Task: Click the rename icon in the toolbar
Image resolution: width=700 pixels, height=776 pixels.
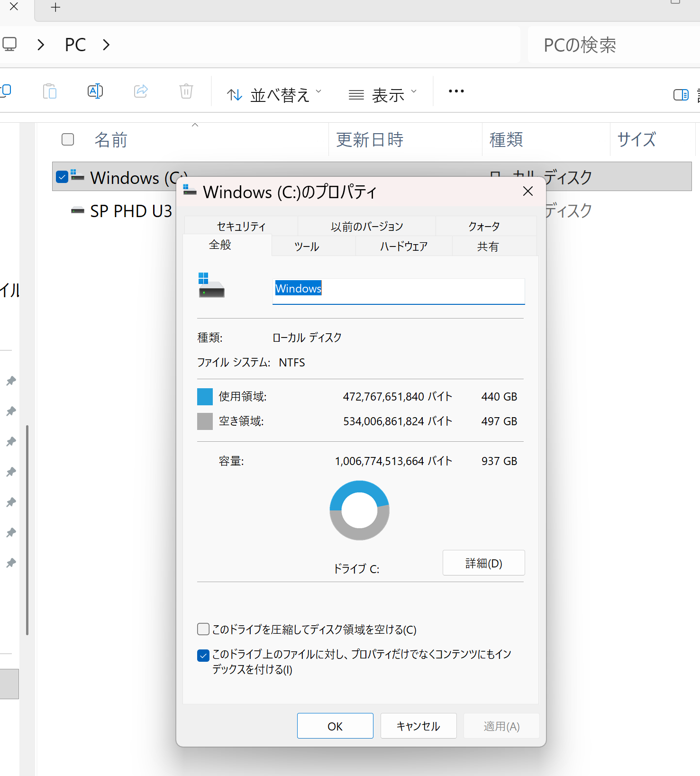Action: (95, 91)
